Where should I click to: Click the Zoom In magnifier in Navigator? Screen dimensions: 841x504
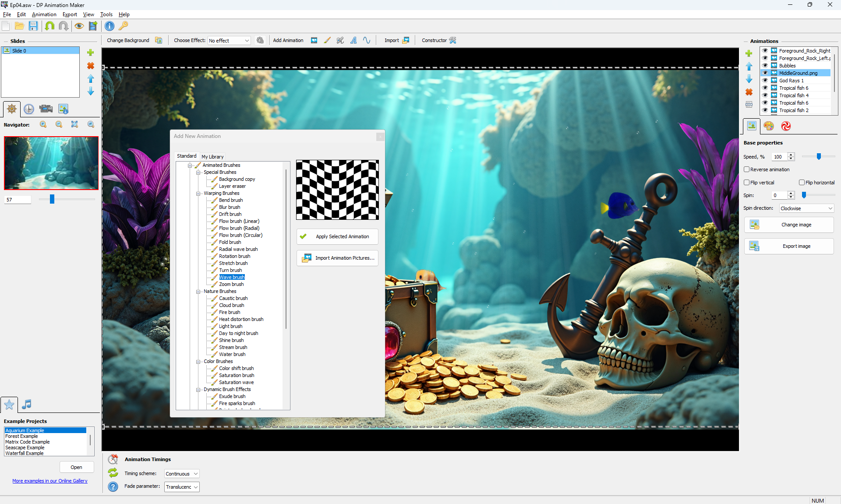43,124
